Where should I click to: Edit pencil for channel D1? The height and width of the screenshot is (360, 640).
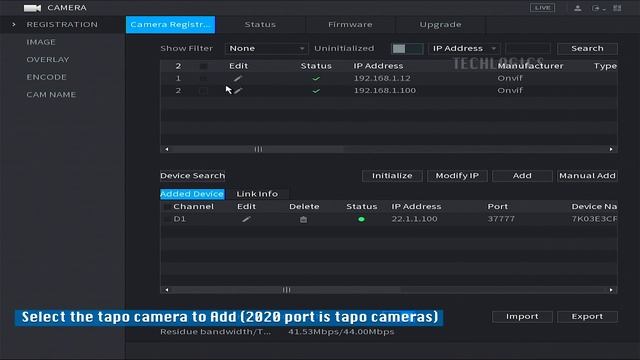tap(246, 219)
